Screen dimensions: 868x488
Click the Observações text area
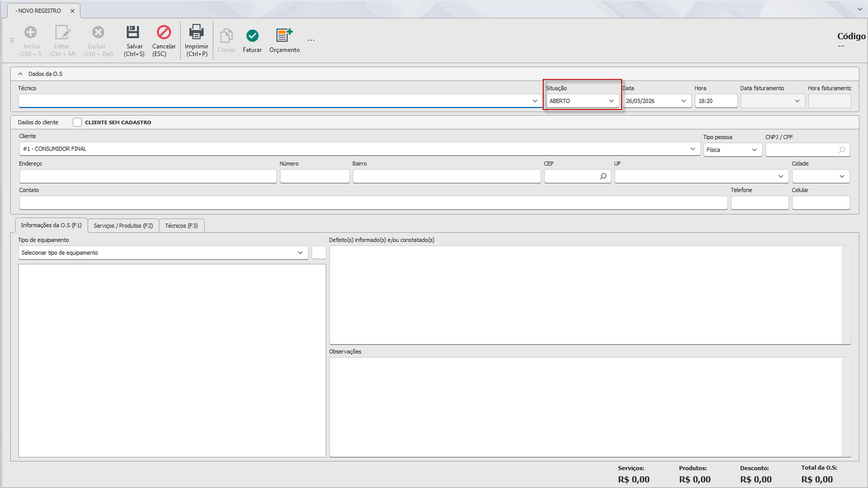[590, 407]
